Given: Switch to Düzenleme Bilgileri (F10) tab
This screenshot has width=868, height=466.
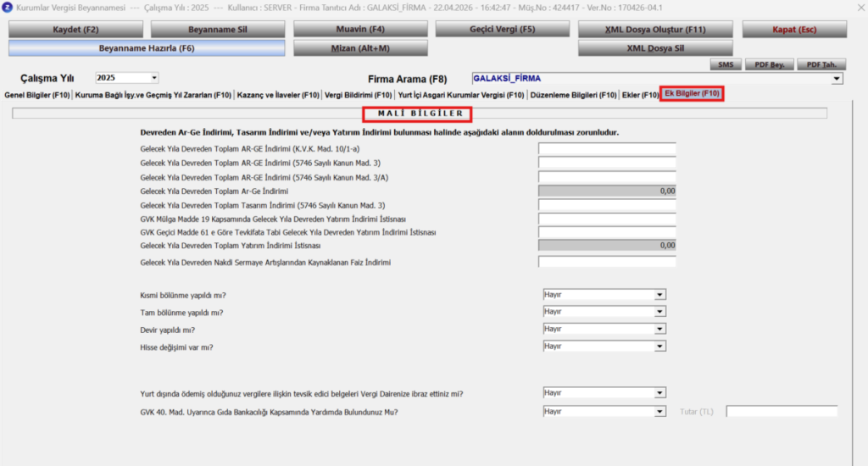Looking at the screenshot, I should coord(573,95).
